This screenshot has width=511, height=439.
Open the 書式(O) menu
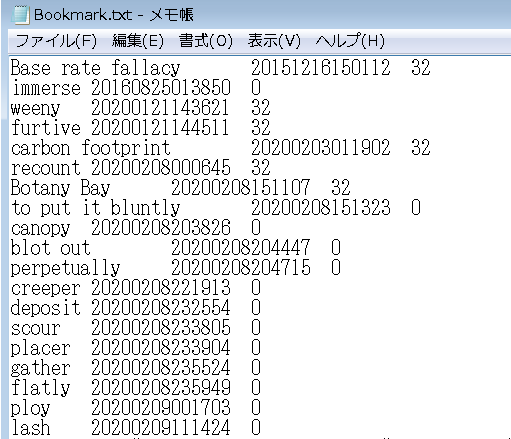click(205, 41)
